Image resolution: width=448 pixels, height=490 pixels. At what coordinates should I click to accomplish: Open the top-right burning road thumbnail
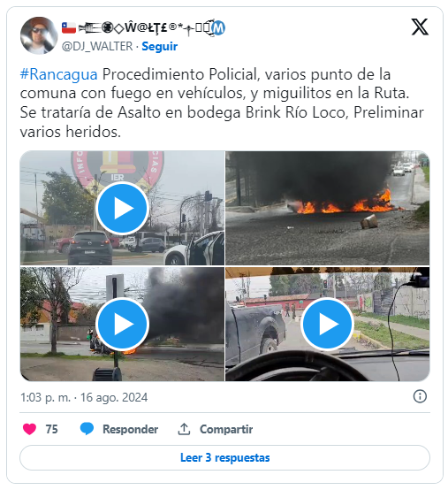[327, 208]
